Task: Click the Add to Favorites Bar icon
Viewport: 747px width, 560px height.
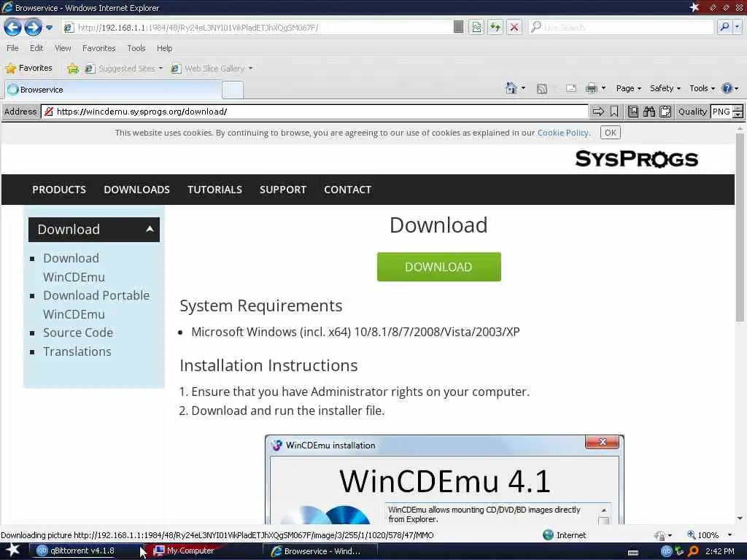Action: (x=73, y=69)
